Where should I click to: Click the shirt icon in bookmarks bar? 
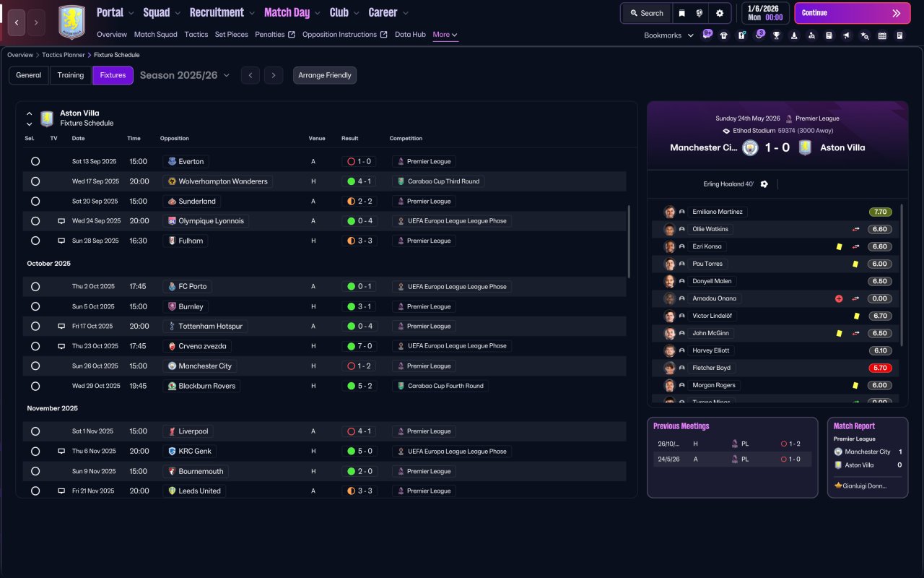(x=724, y=35)
